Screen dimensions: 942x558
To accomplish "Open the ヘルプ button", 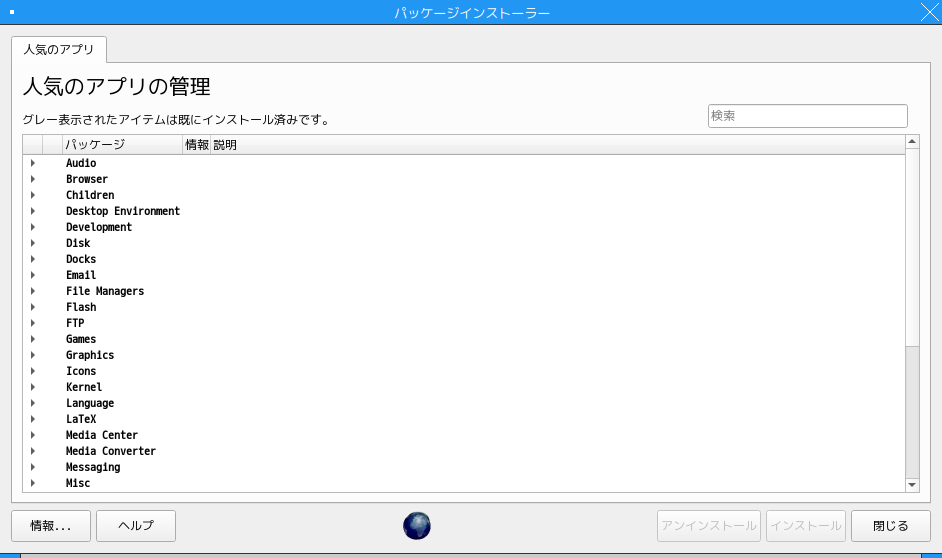I will [x=136, y=526].
